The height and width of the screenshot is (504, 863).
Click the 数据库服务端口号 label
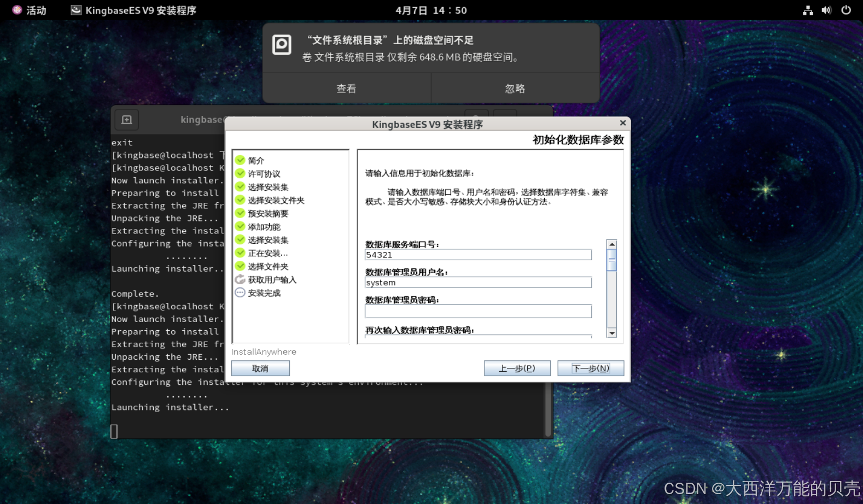click(402, 244)
